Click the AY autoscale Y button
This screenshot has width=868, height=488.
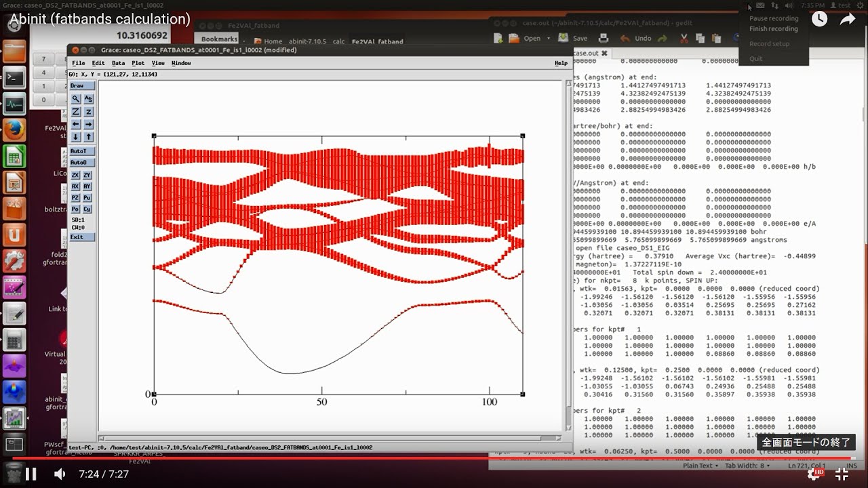87,186
